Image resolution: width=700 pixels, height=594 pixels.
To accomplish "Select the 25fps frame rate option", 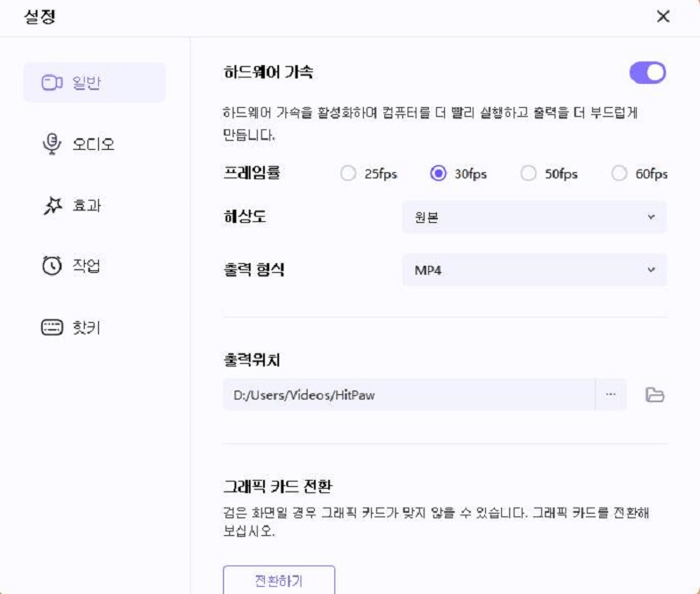I will click(348, 174).
